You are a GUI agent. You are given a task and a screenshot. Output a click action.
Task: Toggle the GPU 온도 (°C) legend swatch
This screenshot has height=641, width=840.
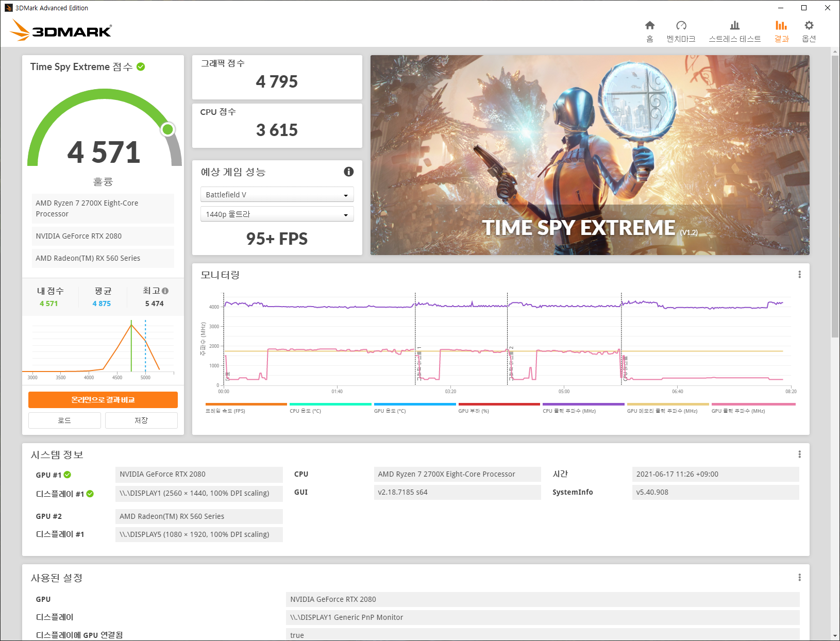(415, 404)
